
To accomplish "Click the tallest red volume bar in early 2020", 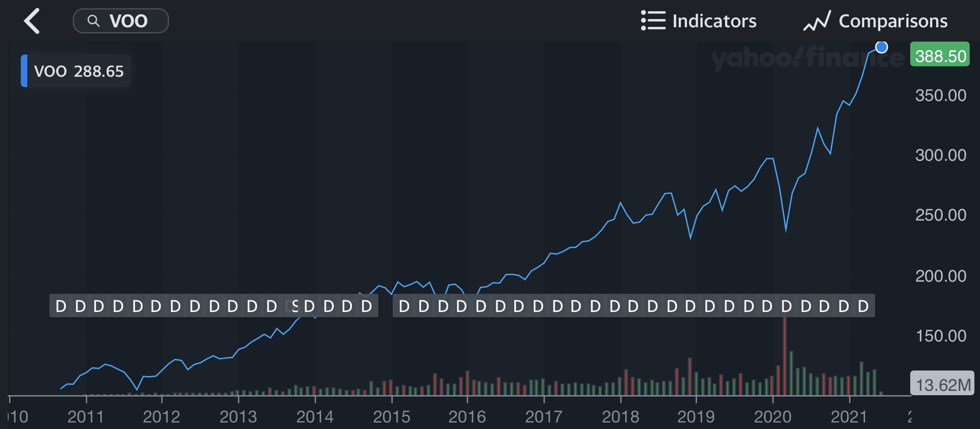I will [785, 356].
